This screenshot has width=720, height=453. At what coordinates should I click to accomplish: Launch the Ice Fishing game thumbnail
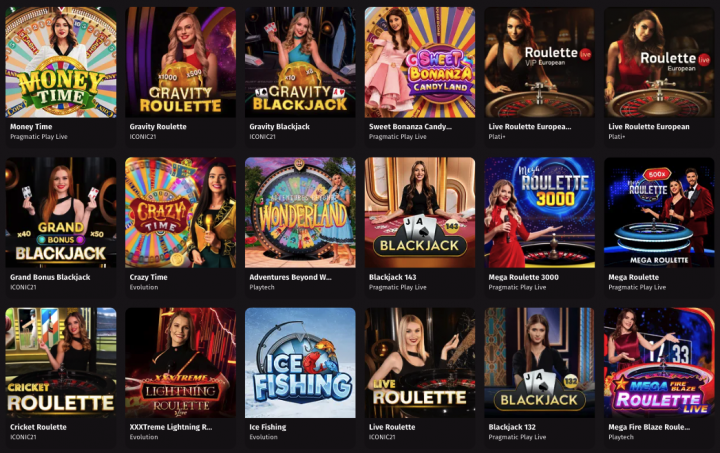coord(300,363)
